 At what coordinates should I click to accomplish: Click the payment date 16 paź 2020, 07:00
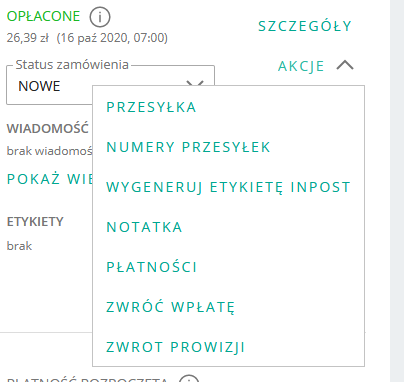112,38
